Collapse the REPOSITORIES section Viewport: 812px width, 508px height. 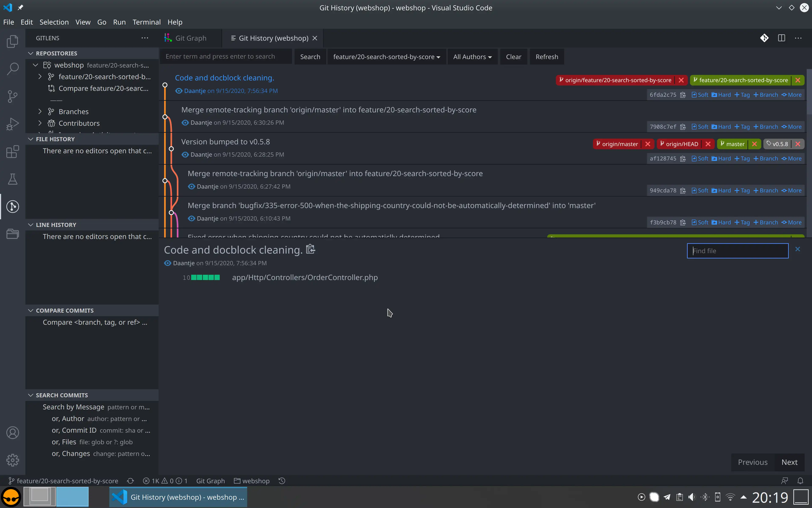30,53
